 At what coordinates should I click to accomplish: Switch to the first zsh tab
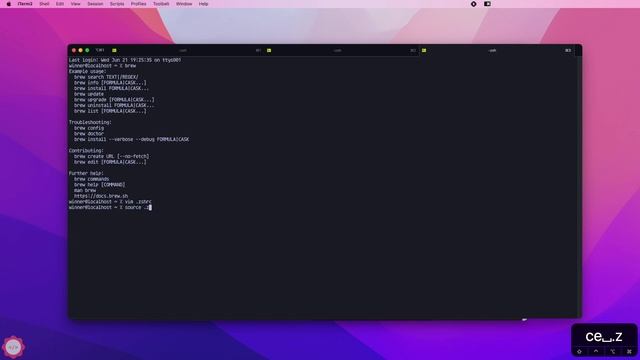183,51
